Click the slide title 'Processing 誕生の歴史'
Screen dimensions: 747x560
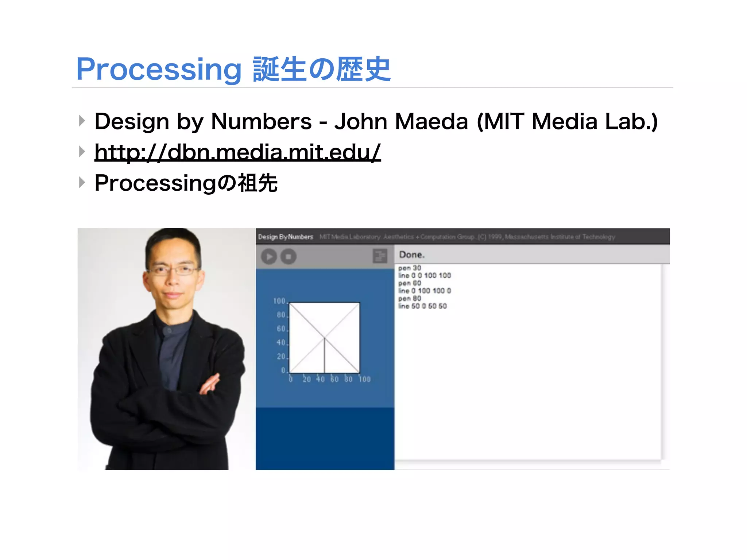pyautogui.click(x=233, y=69)
